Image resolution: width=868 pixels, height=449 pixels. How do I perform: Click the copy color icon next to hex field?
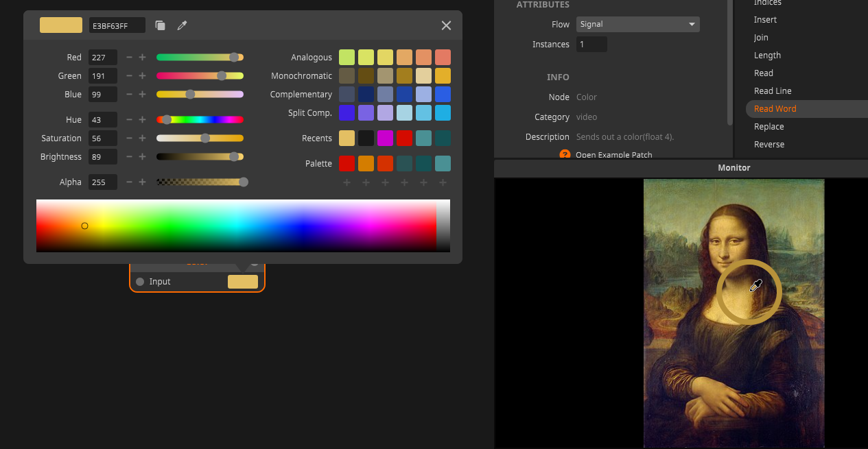160,25
